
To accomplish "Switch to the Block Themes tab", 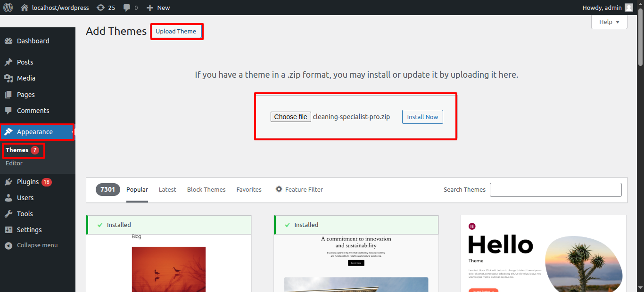I will tap(206, 189).
